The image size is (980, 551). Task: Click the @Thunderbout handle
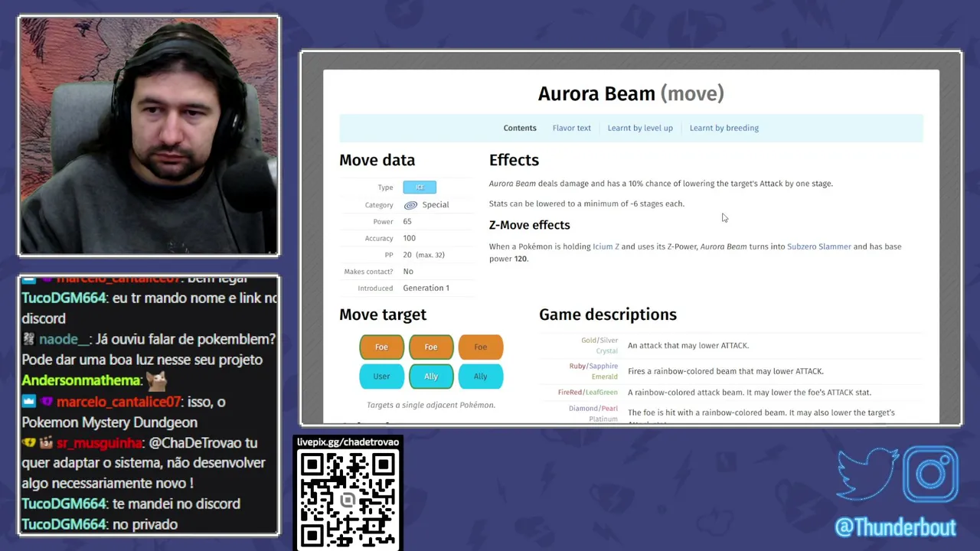coord(896,527)
